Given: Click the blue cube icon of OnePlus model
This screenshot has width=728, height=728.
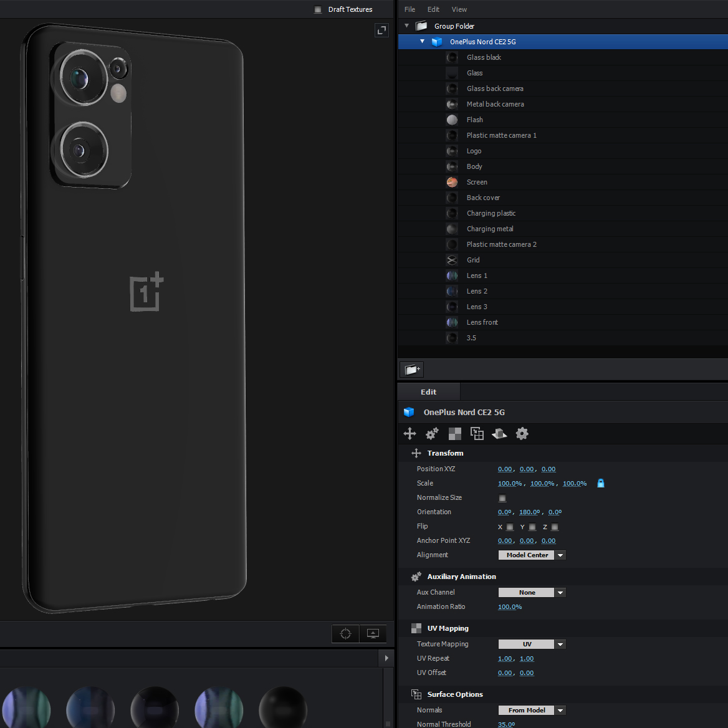Looking at the screenshot, I should 437,42.
